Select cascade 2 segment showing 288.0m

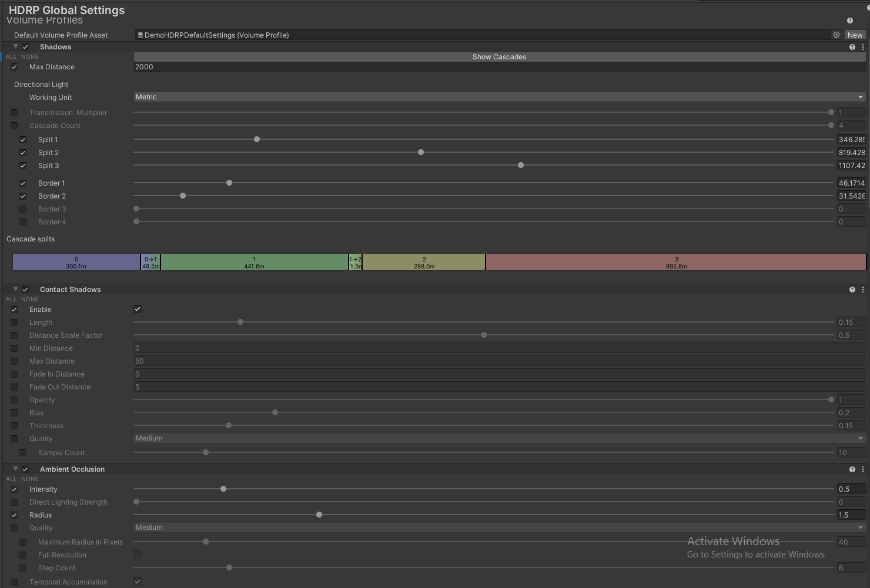click(424, 262)
